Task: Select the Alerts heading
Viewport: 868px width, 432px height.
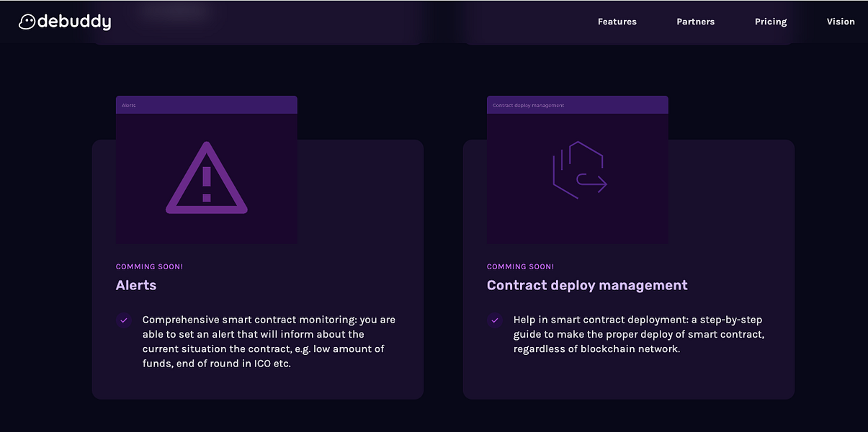Action: tap(136, 285)
